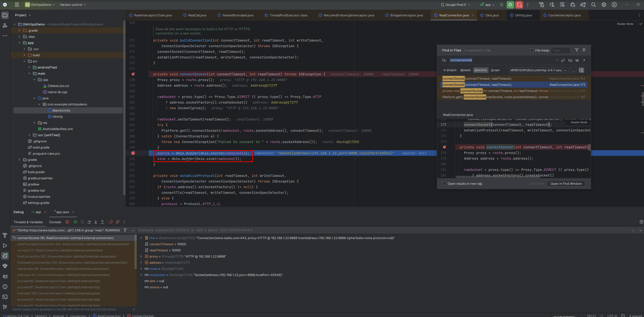This screenshot has width=644, height=317.
Task: Click the pin icon in Find in Files
Action: click(x=584, y=50)
